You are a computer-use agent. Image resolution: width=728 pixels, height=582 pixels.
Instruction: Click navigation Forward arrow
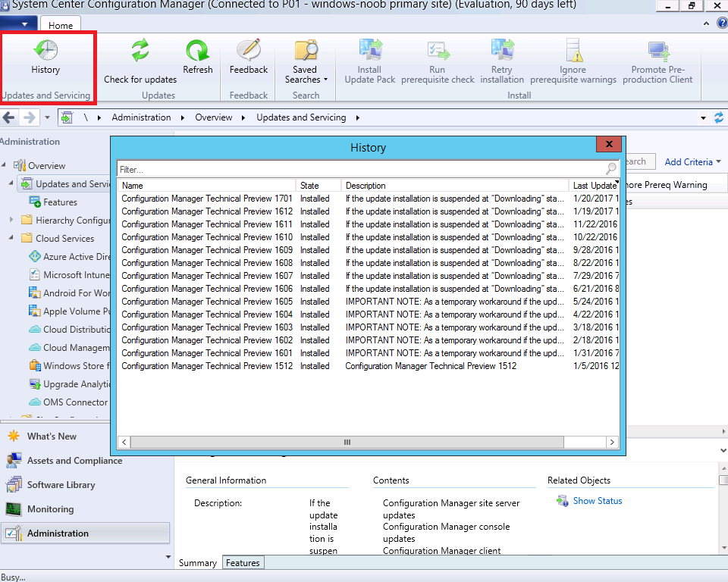point(30,117)
